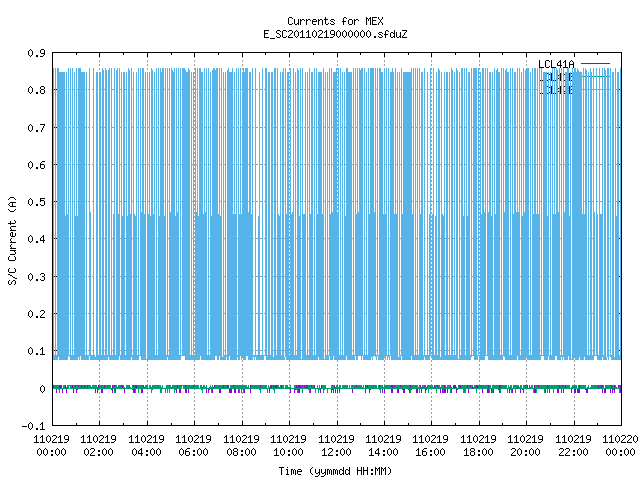Viewport: 640px width, 480px height.
Task: Click the '0.4' y-axis tick label
Action: 36,239
